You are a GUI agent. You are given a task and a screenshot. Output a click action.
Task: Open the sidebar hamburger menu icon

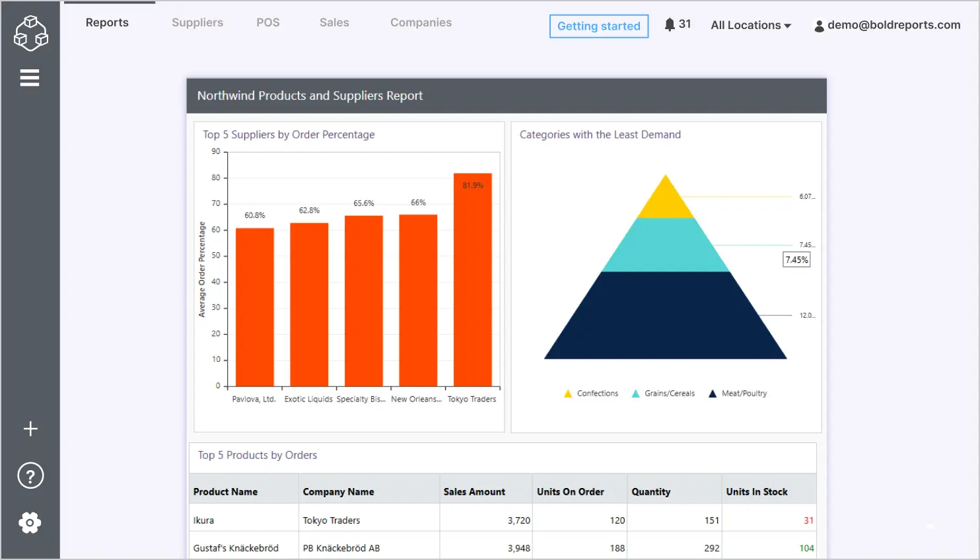pos(30,77)
